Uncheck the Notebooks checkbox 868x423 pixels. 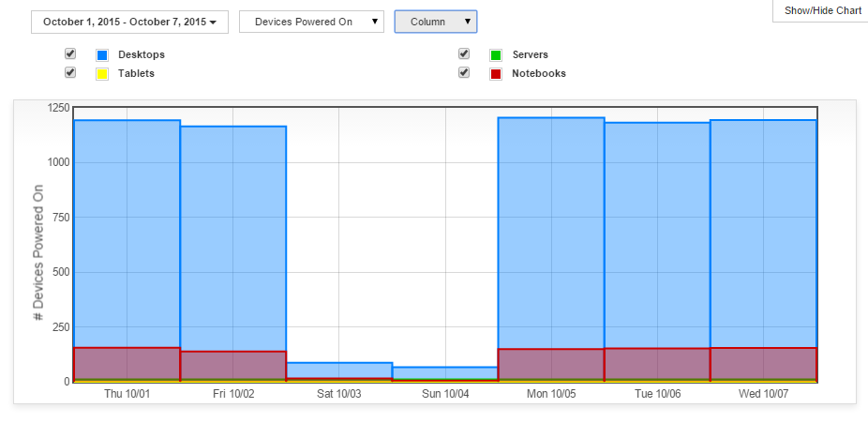click(x=464, y=72)
